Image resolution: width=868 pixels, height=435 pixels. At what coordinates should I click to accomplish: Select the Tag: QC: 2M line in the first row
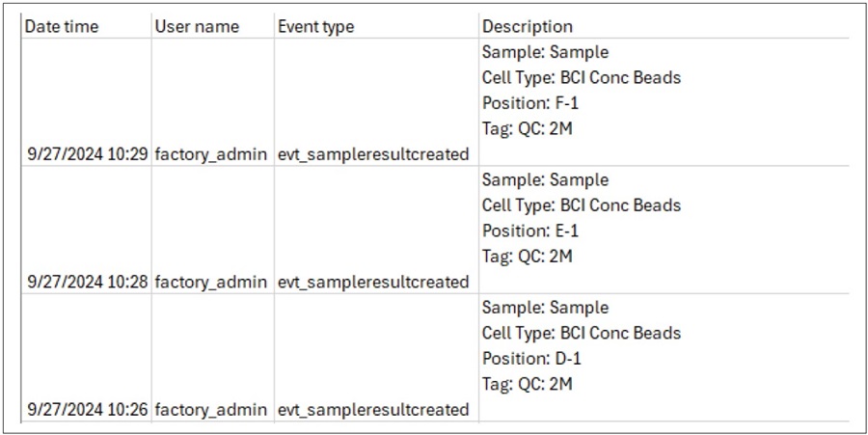click(527, 129)
